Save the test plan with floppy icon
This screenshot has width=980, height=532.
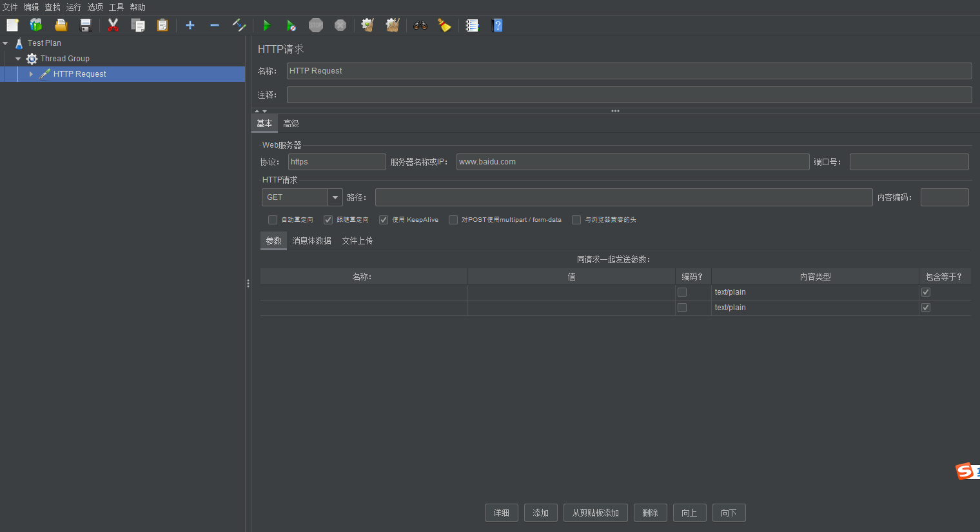coord(86,25)
